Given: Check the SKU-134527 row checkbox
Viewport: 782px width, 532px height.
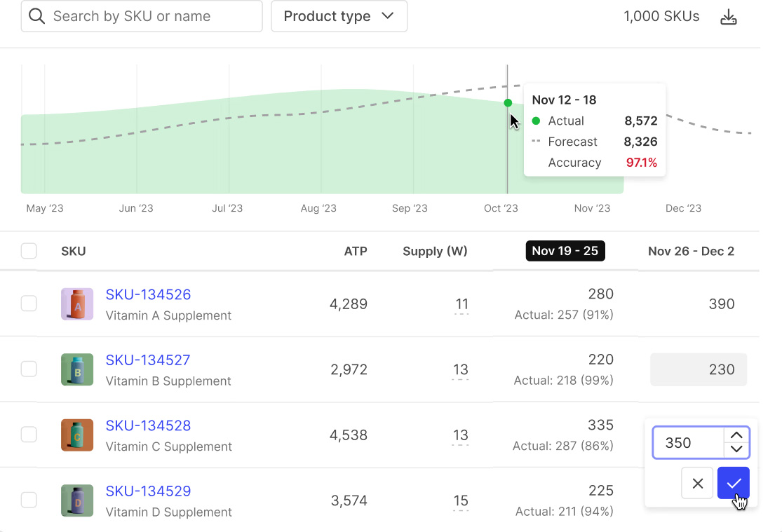Looking at the screenshot, I should 29,369.
